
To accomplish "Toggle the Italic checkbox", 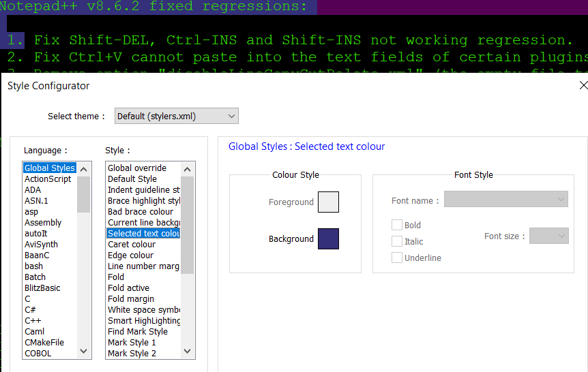I will pos(397,241).
